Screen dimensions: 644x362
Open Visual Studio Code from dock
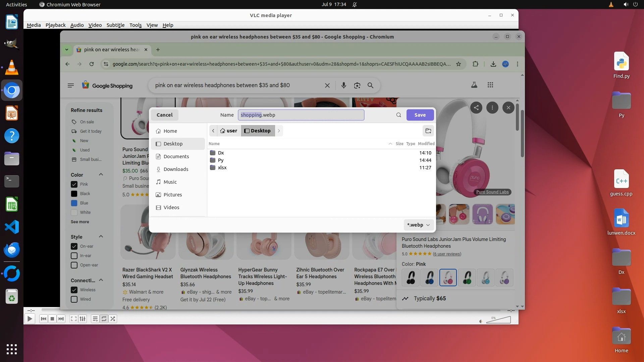pos(12,227)
